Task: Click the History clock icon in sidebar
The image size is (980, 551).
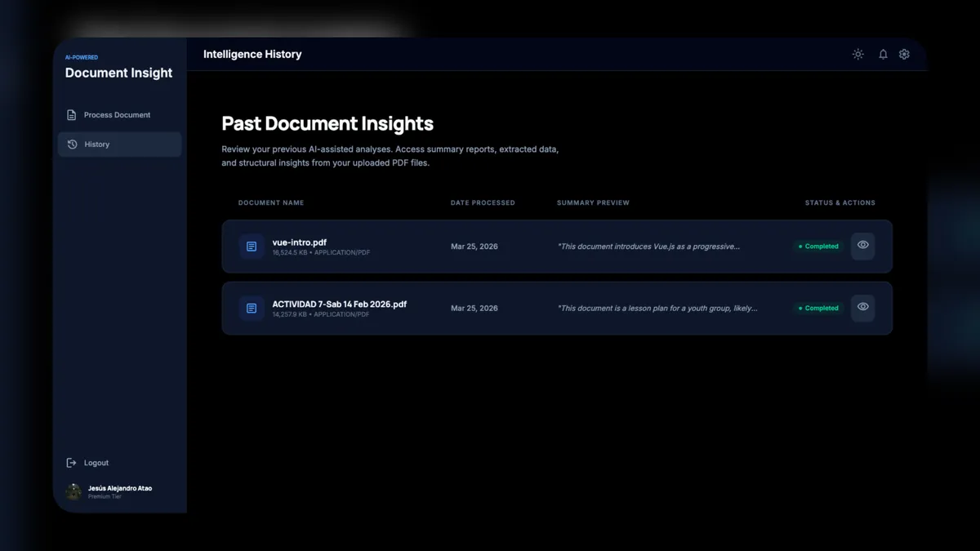Action: click(x=72, y=144)
